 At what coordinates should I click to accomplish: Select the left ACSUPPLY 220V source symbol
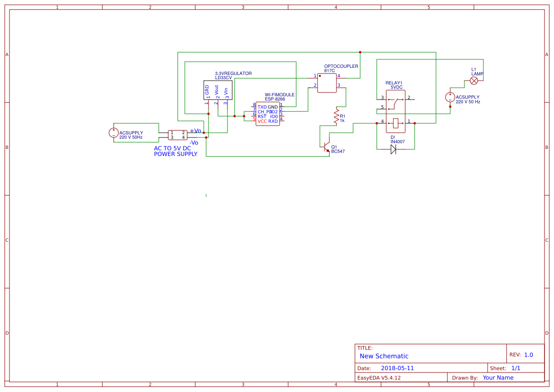(x=115, y=133)
